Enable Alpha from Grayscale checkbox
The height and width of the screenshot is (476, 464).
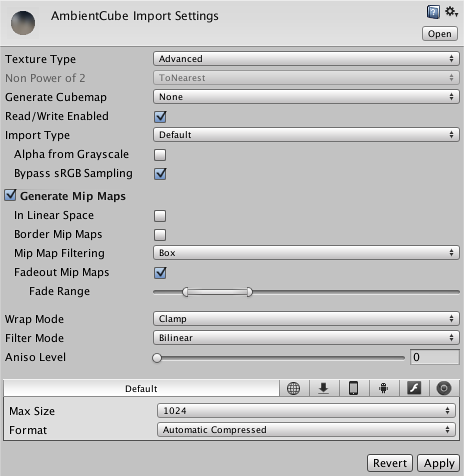tap(160, 155)
